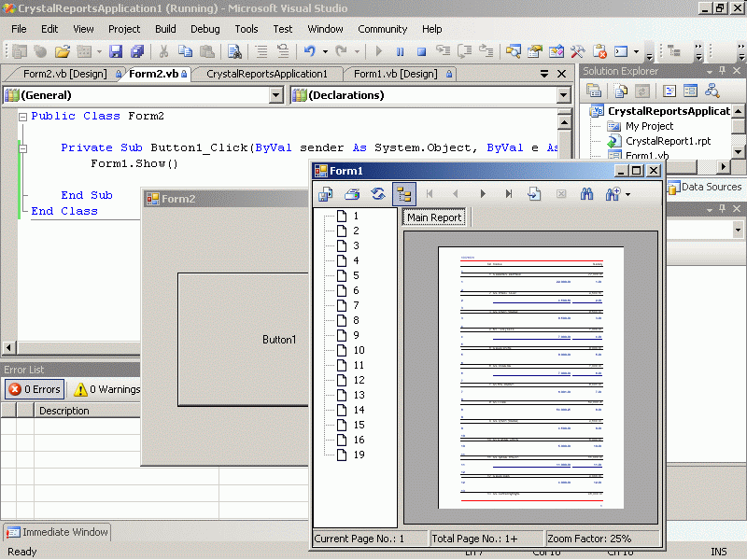Close the active document tab with X

[562, 74]
